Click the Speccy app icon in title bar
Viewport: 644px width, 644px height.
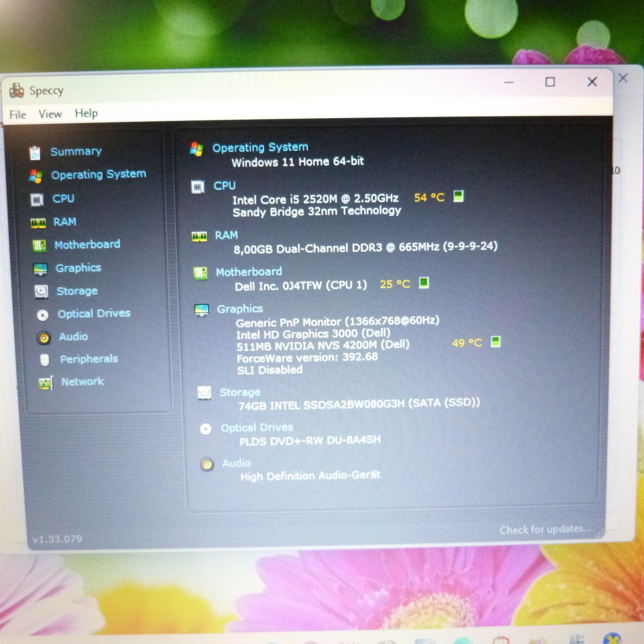pyautogui.click(x=17, y=91)
